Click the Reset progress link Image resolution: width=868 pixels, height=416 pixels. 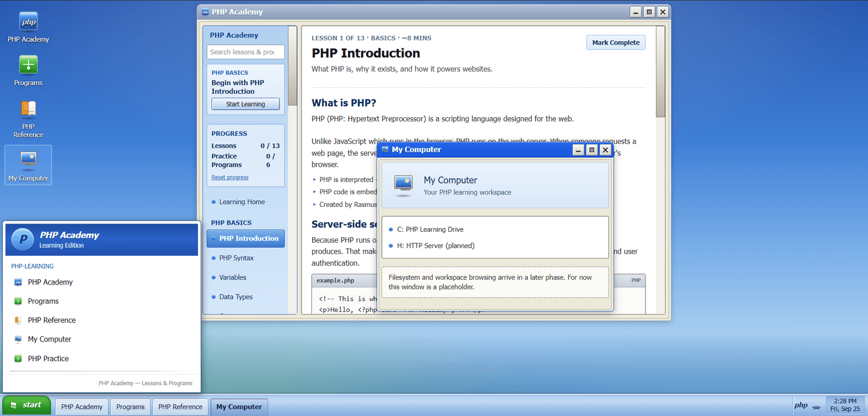[x=230, y=178]
